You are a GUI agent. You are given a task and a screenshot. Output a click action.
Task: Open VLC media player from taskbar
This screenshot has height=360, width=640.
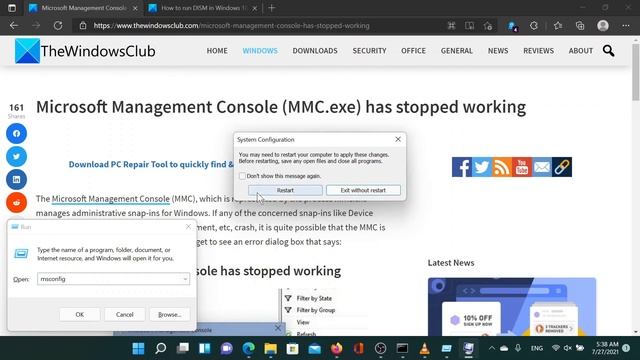424,348
